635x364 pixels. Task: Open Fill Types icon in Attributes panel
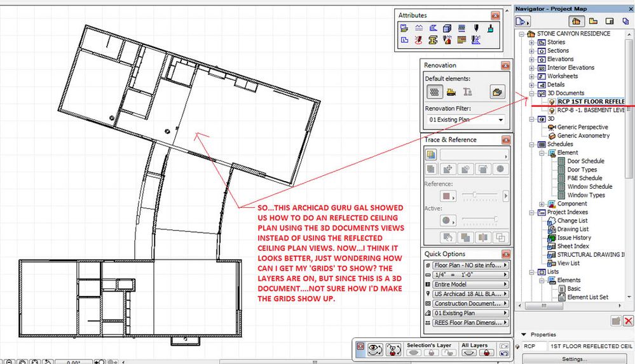point(433,28)
